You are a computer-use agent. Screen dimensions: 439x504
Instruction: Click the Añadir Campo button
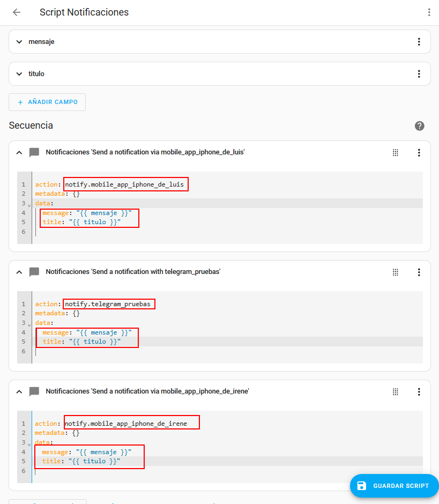(47, 102)
